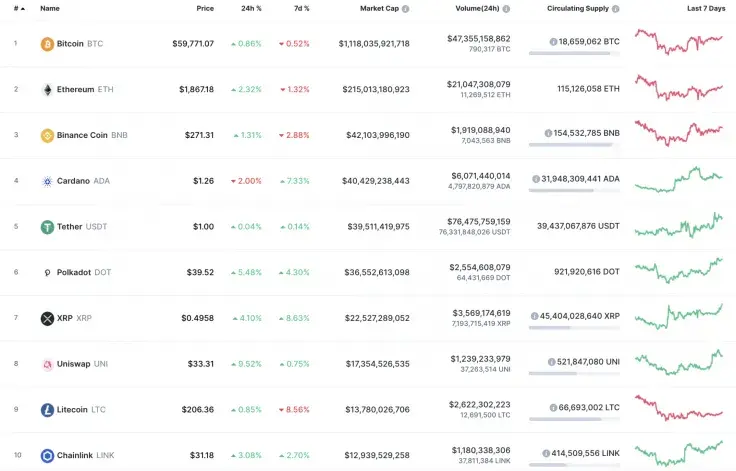Click Bitcoin's circulating supply progress bar
736x471 pixels.
tap(573, 53)
